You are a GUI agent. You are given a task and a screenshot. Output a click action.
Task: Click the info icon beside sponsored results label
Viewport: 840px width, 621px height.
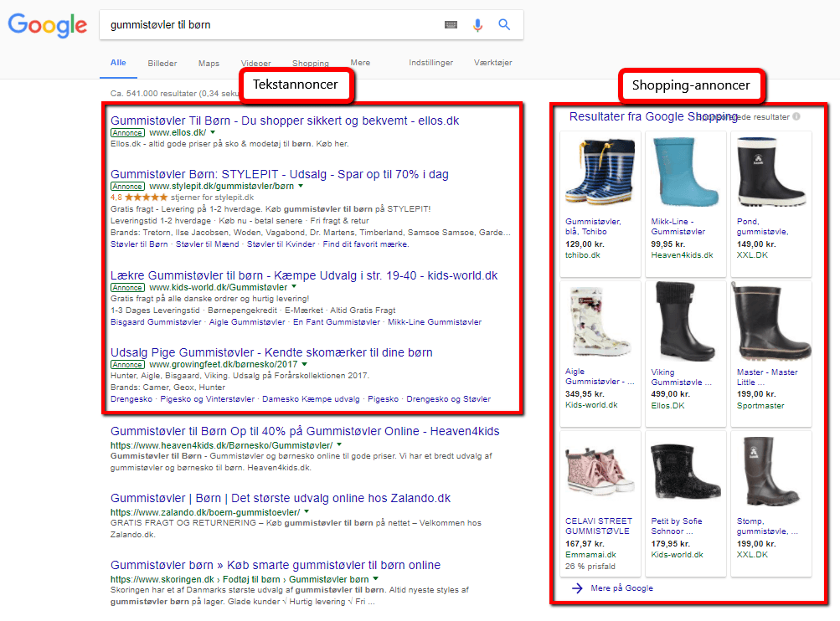coord(796,116)
